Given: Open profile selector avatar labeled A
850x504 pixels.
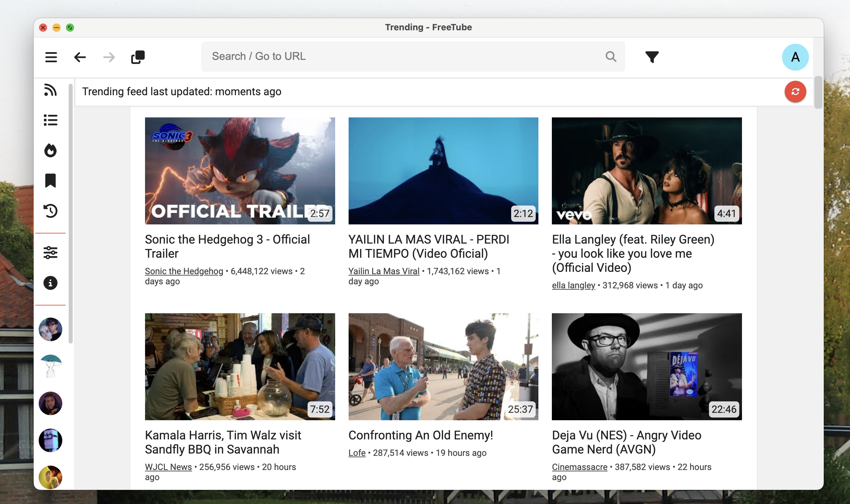Looking at the screenshot, I should (795, 57).
